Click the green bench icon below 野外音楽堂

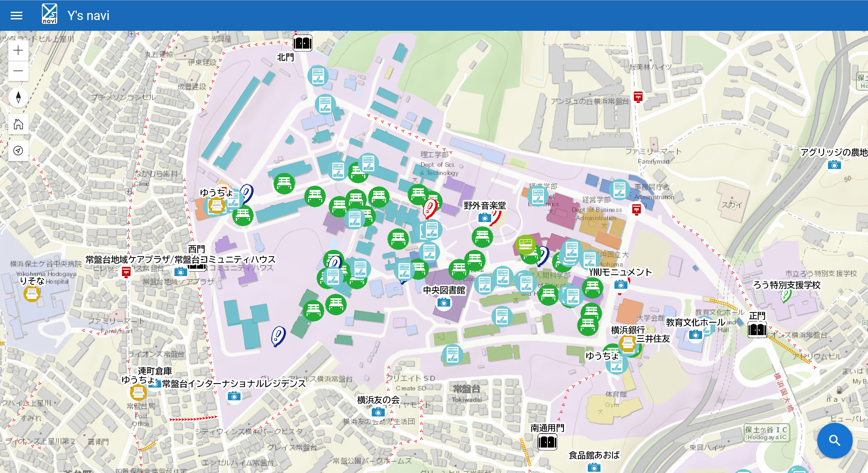point(482,237)
